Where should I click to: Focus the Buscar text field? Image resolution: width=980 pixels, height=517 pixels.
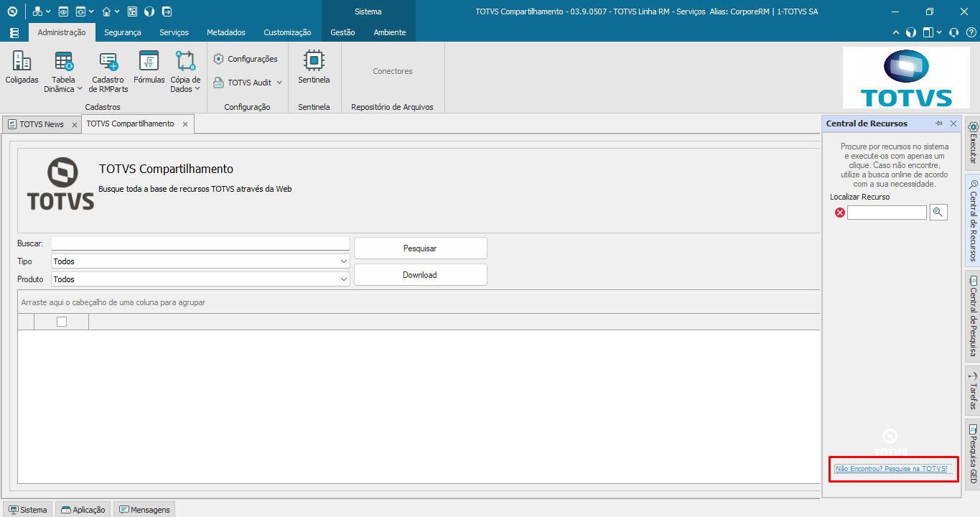pyautogui.click(x=200, y=243)
